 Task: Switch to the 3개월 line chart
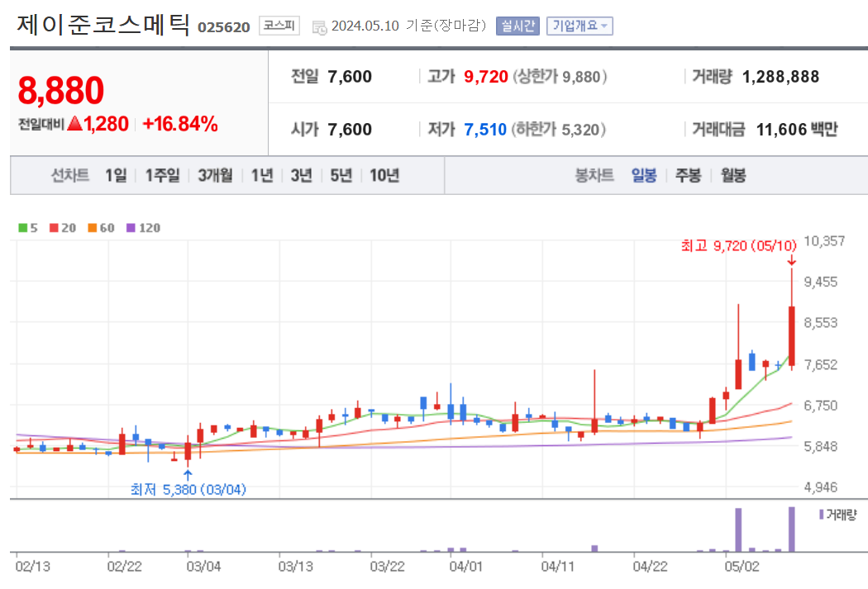coord(215,175)
